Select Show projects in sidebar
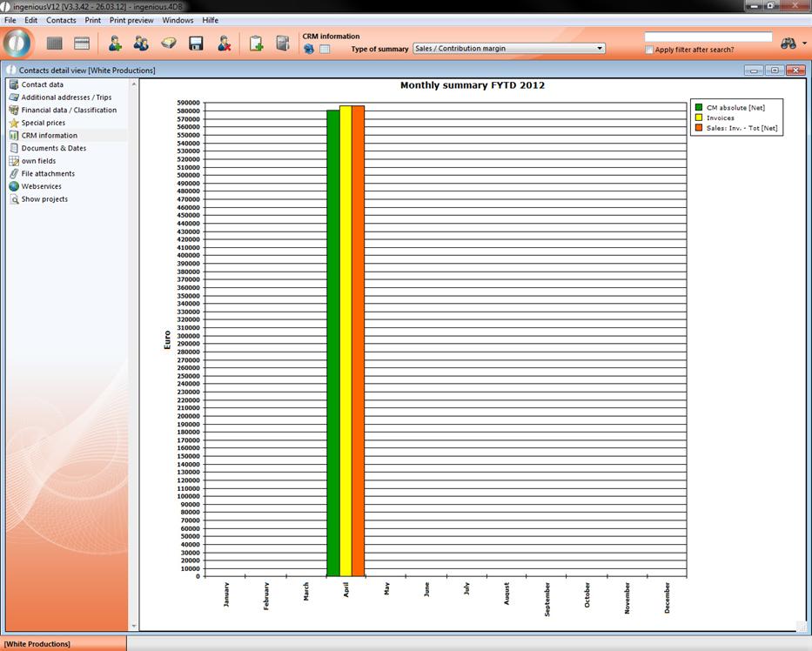This screenshot has height=651, width=812. [x=44, y=199]
